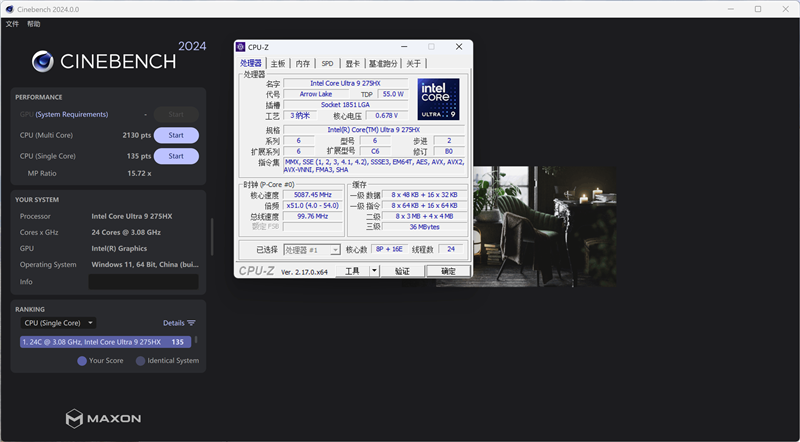Viewport: 800px width, 442px height.
Task: Switch to the 主板 tab in CPU-Z
Action: pos(278,63)
